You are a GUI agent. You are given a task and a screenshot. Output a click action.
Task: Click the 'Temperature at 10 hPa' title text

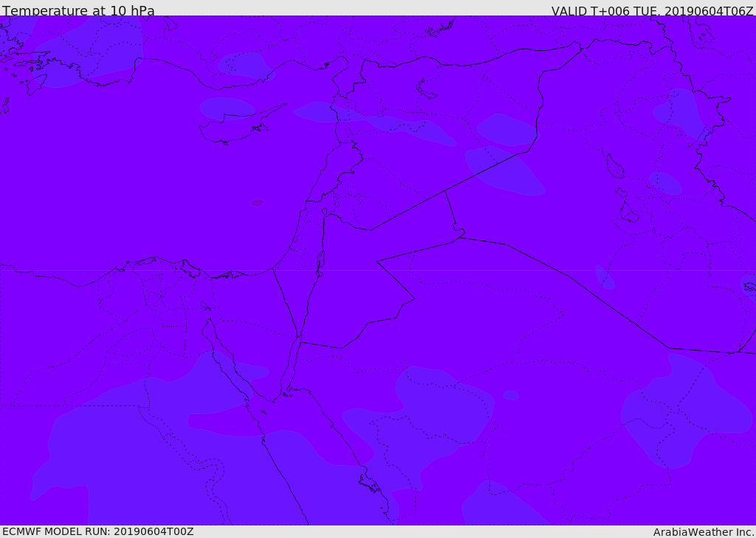click(x=78, y=10)
